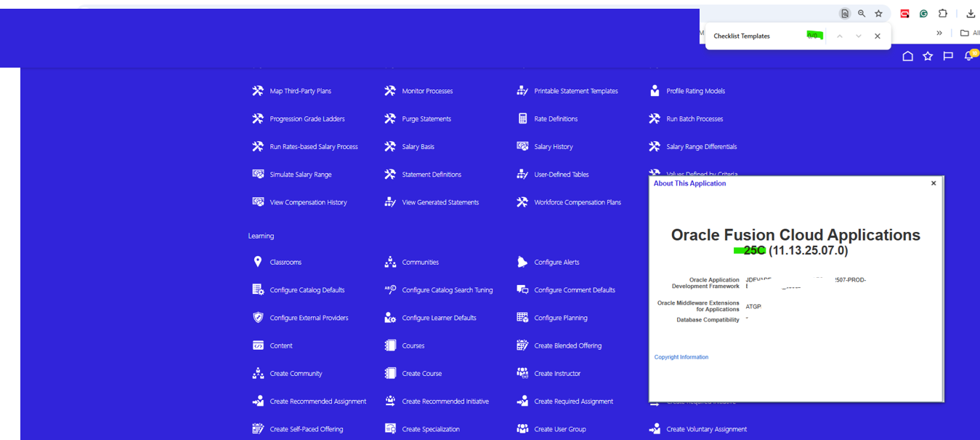980x440 pixels.
Task: Open Favorites star icon in Oracle header
Action: [x=928, y=56]
